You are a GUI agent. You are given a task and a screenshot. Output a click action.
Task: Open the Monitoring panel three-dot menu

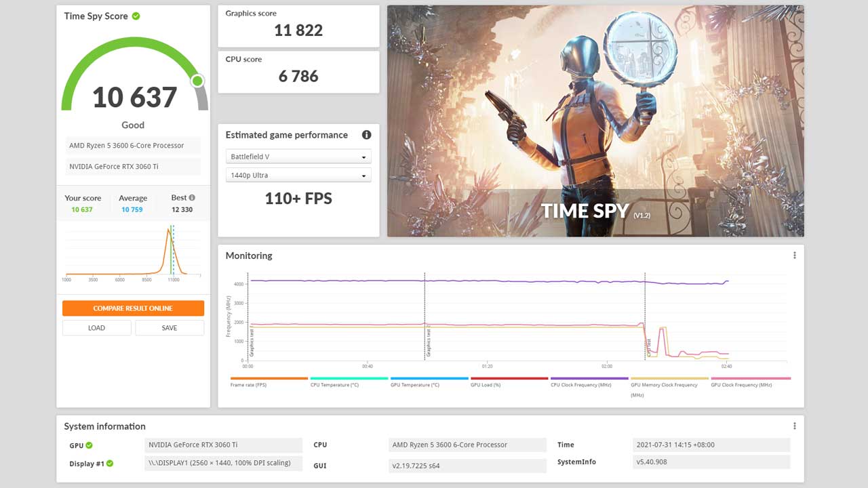click(794, 256)
